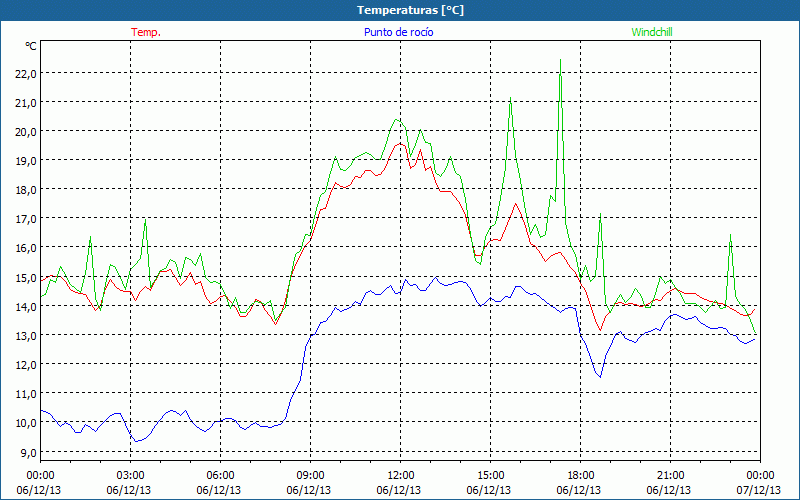Click the 13,0 y-axis value
Image resolution: width=800 pixels, height=500 pixels.
[26, 336]
